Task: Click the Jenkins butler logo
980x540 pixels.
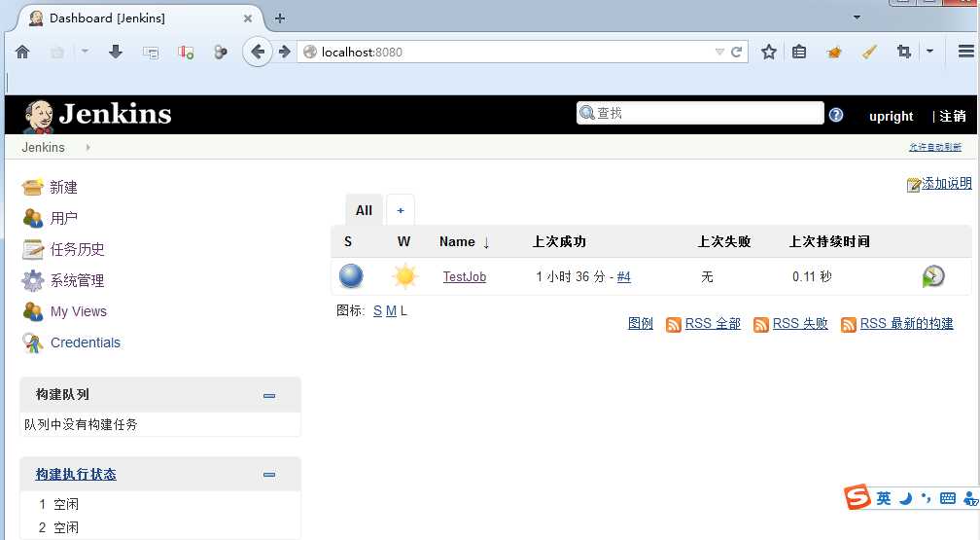Action: tap(38, 116)
